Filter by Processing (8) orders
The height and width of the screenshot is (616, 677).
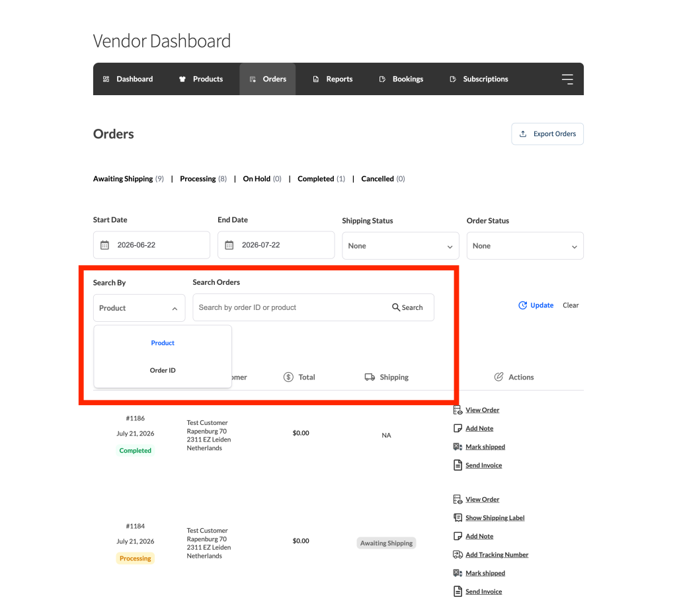tap(203, 178)
